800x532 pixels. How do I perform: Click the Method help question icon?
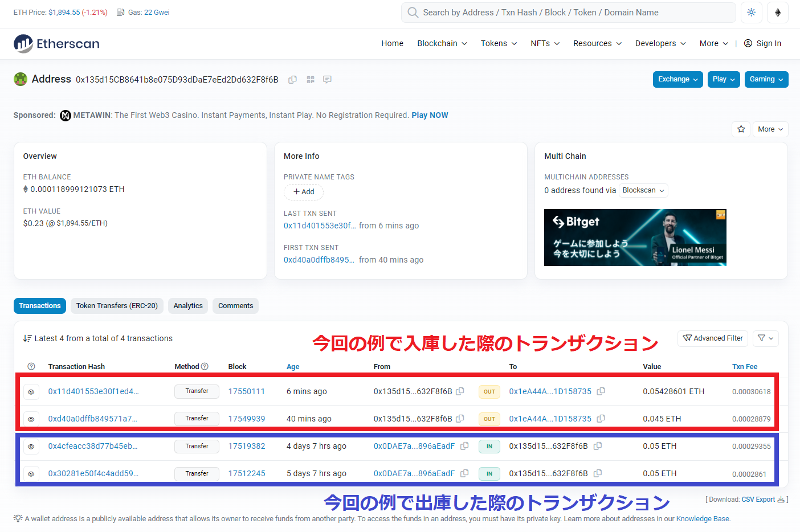click(205, 366)
